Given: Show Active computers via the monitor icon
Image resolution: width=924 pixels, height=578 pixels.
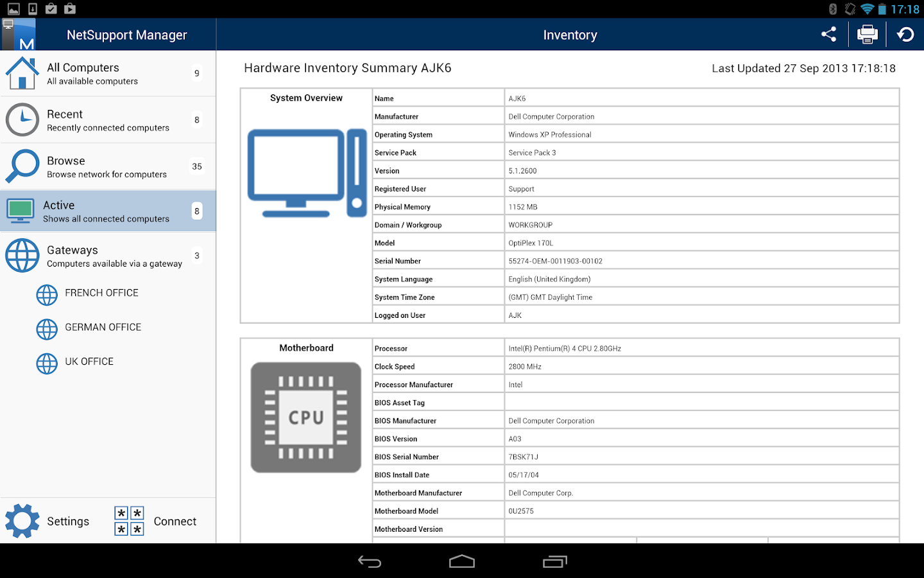Looking at the screenshot, I should (20, 211).
